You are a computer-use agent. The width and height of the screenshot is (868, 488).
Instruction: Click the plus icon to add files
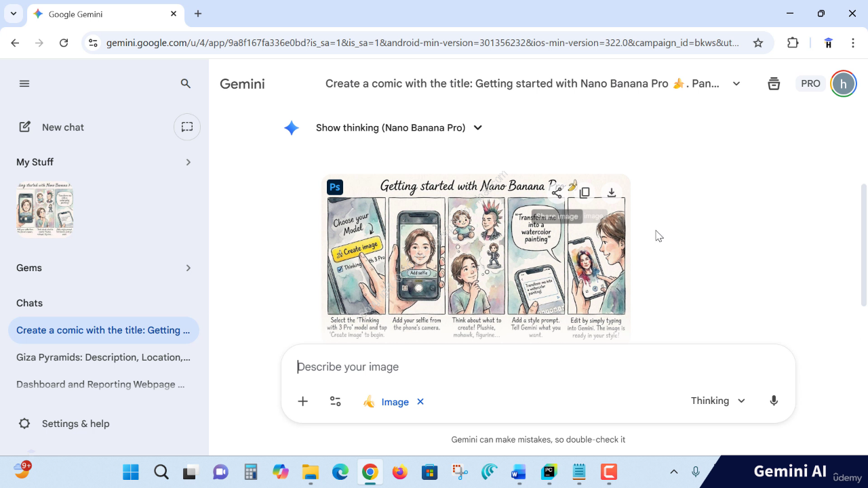(303, 401)
